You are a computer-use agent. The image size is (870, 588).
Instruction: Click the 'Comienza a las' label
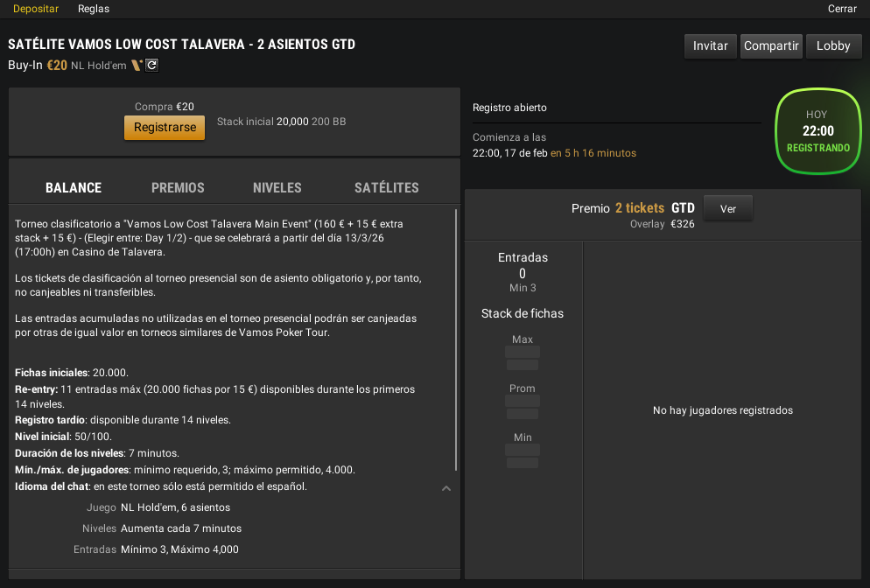(509, 137)
